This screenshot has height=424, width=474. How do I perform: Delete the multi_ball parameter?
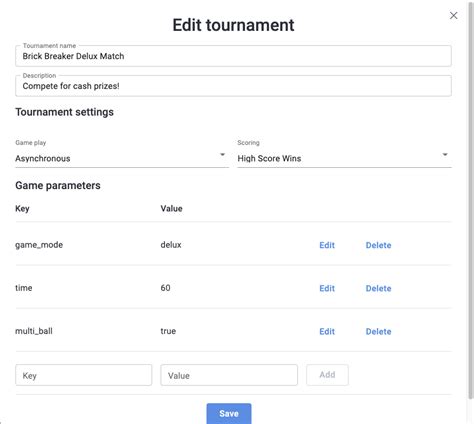(378, 331)
